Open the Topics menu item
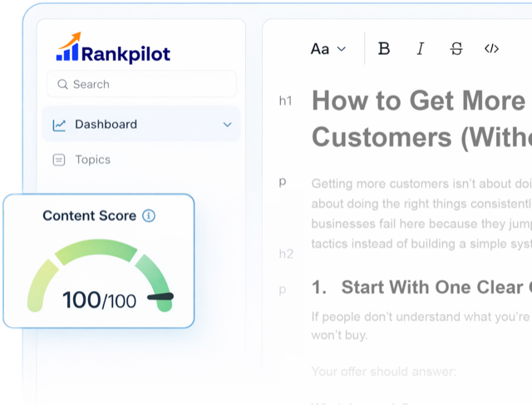The height and width of the screenshot is (405, 532). 92,160
